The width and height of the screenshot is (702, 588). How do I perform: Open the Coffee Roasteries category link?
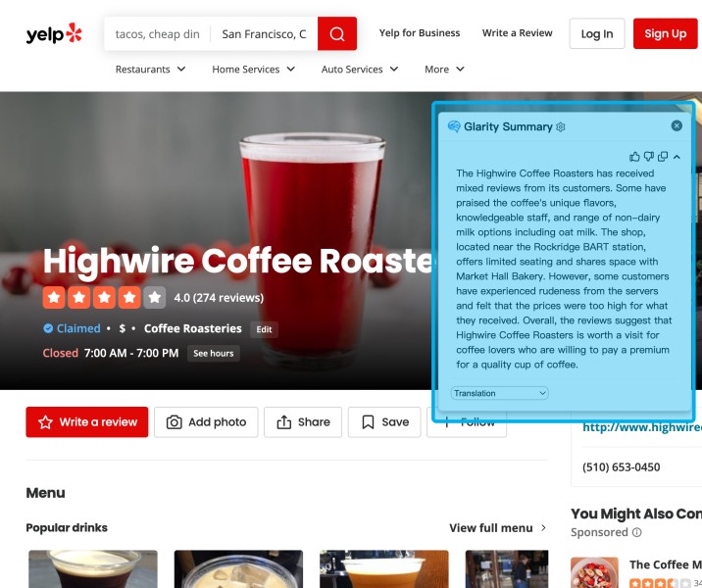point(192,328)
